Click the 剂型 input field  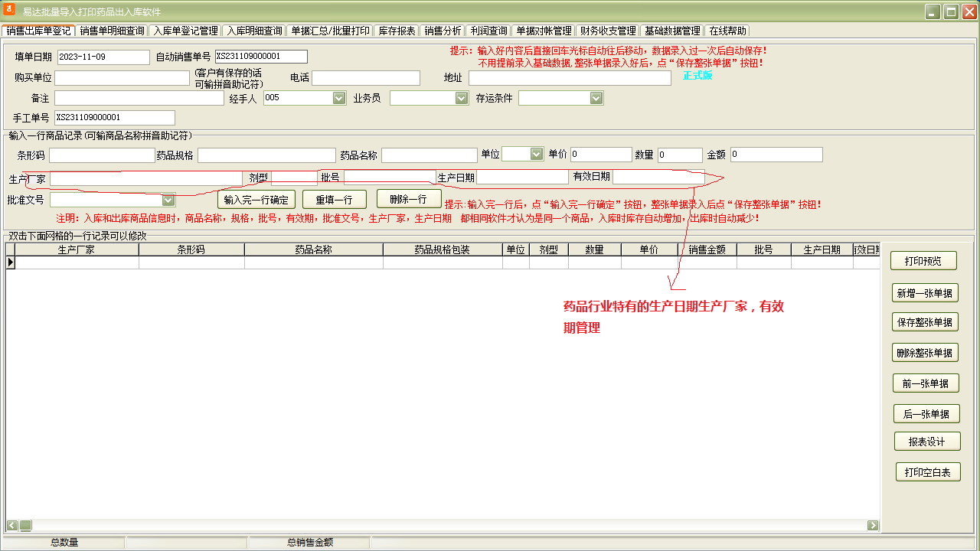click(294, 178)
